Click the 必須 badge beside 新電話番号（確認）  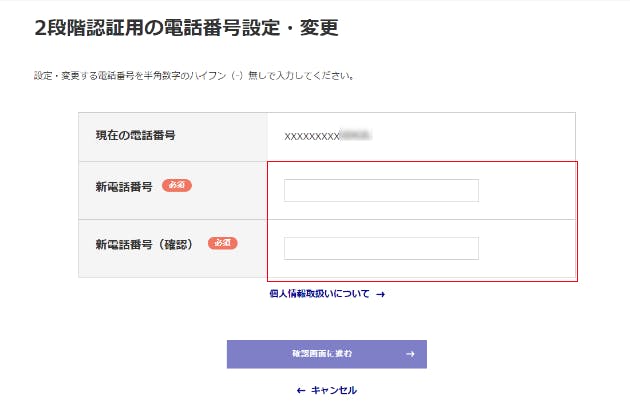click(x=222, y=243)
